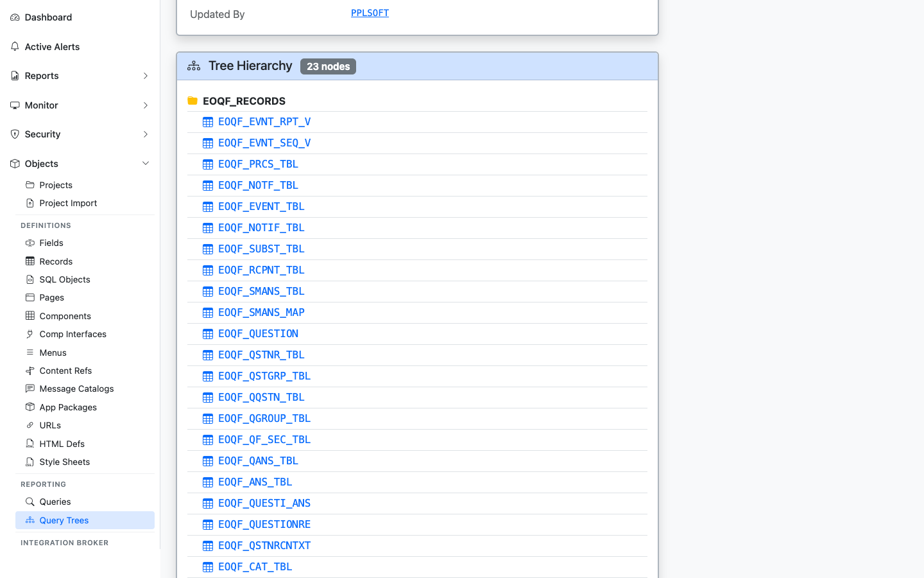Open the EOQF_PRCS_TBL record link
The width and height of the screenshot is (924, 578).
(258, 164)
